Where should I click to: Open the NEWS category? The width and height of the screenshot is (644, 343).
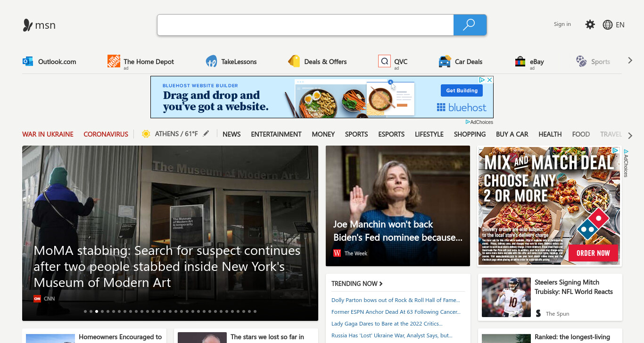click(x=231, y=134)
